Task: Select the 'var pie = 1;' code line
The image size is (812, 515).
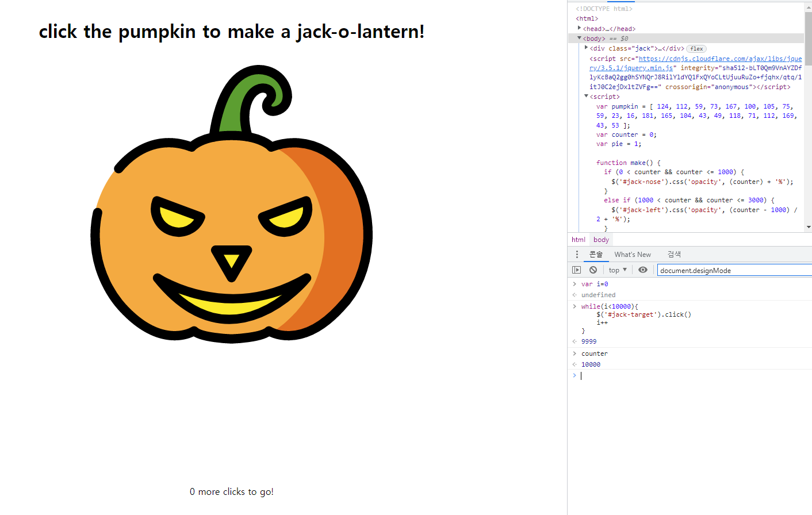Action: point(619,144)
